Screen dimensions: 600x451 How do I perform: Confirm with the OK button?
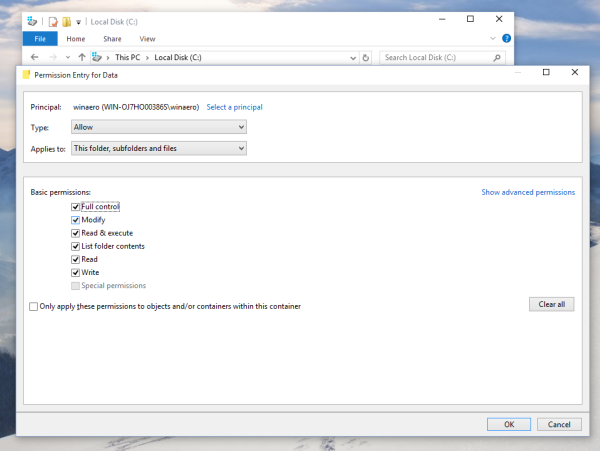coord(509,424)
